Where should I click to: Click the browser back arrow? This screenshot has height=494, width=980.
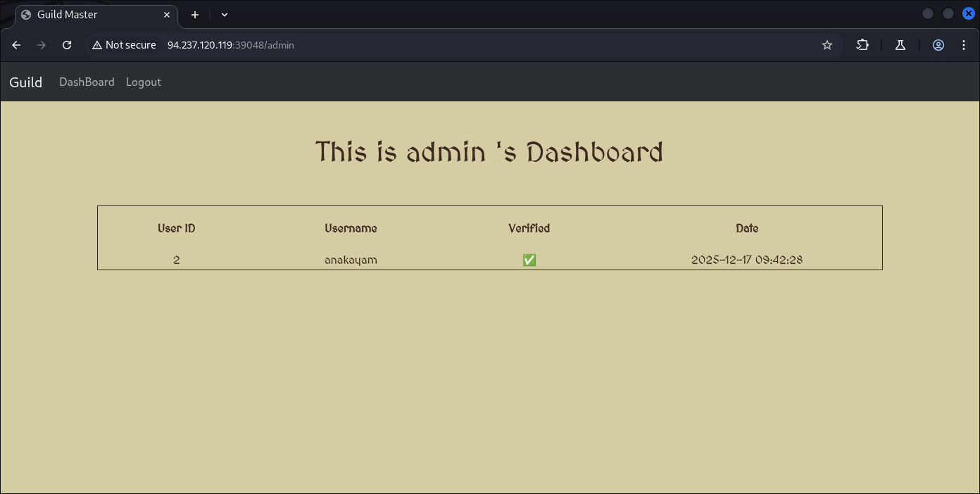click(16, 45)
